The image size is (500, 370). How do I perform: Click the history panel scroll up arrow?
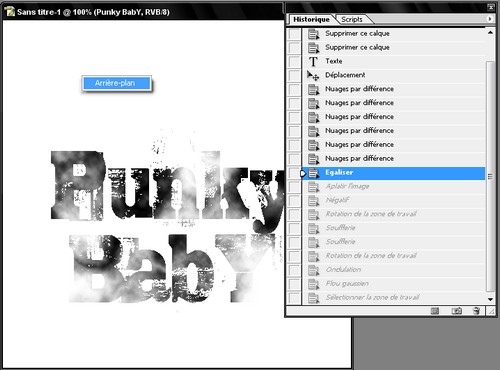tap(490, 33)
